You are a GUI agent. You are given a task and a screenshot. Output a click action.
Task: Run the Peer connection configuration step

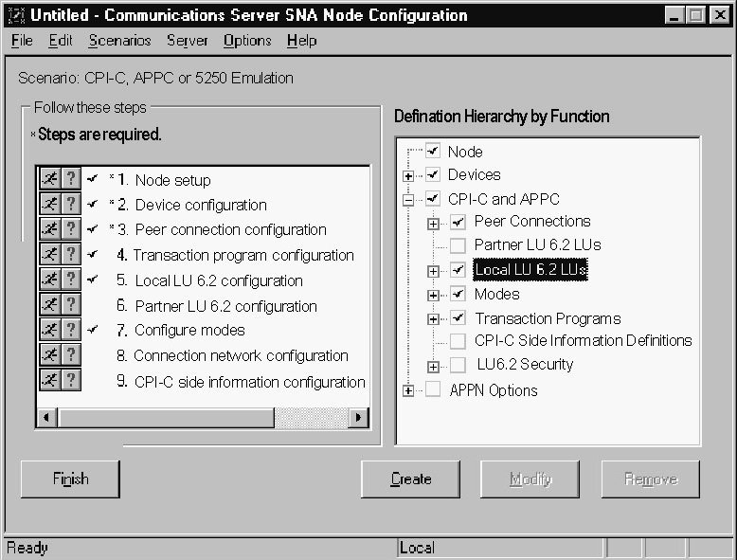(x=49, y=229)
